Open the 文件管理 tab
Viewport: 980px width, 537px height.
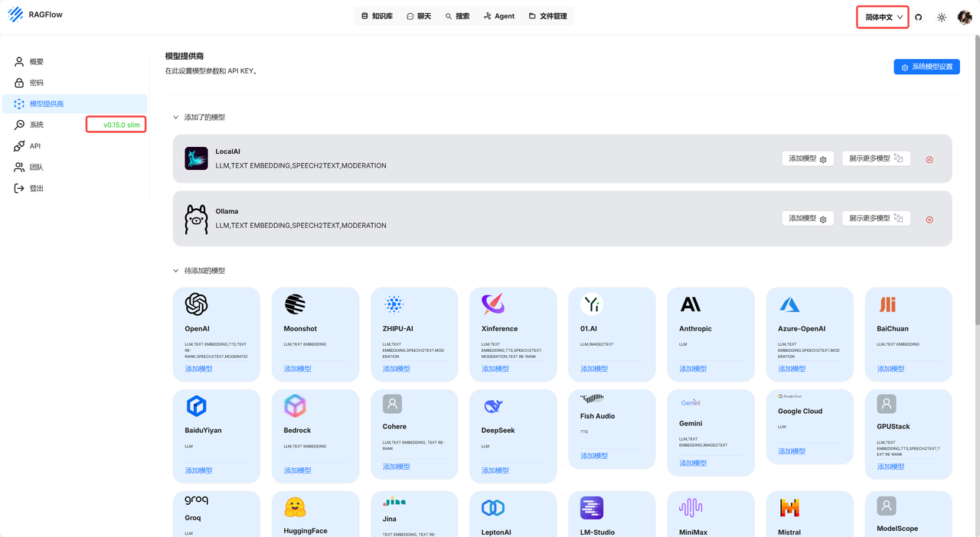pos(548,16)
